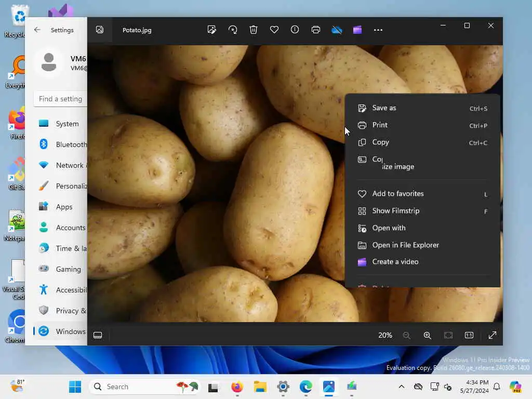Click the Fit to window icon
532x399 pixels.
coord(448,335)
